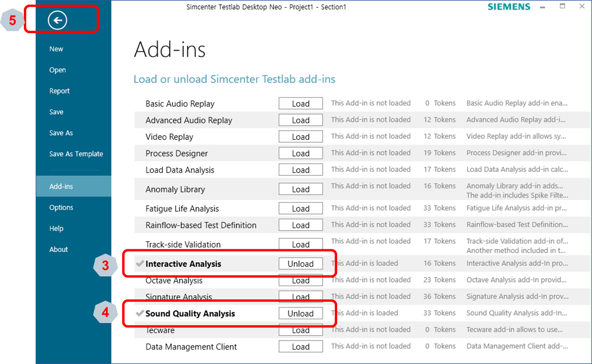Load the Load Data Analysis add-in
The width and height of the screenshot is (592, 364).
(301, 170)
